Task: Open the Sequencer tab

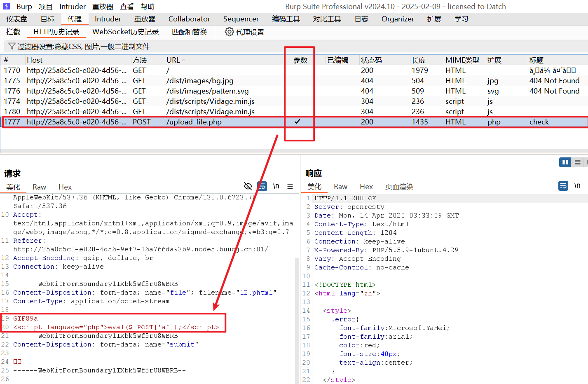Action: click(x=241, y=19)
